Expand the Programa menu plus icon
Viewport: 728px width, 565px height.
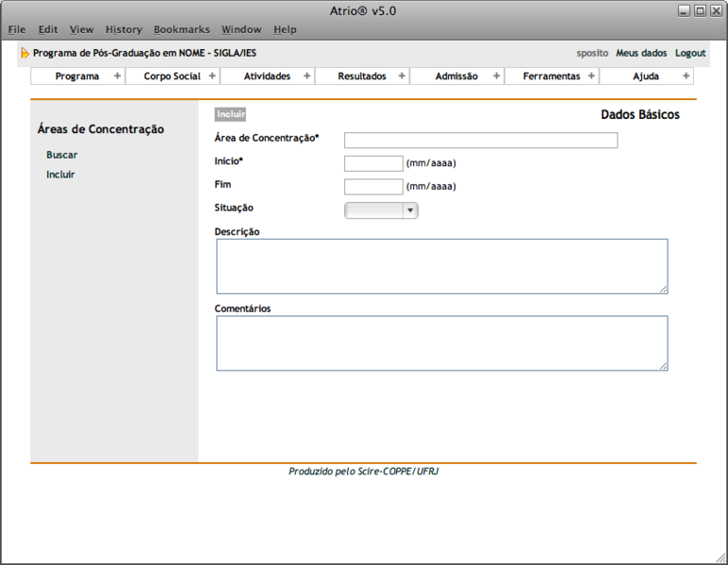pos(117,76)
